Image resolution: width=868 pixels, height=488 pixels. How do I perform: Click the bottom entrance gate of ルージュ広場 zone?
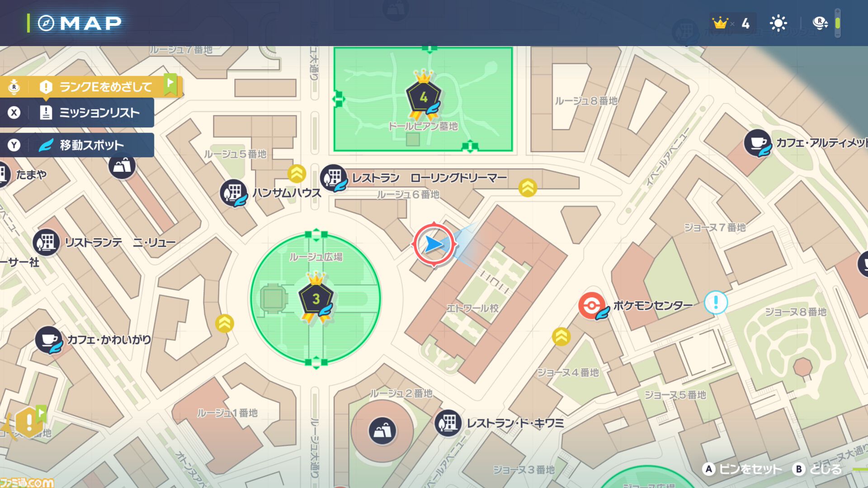point(316,362)
